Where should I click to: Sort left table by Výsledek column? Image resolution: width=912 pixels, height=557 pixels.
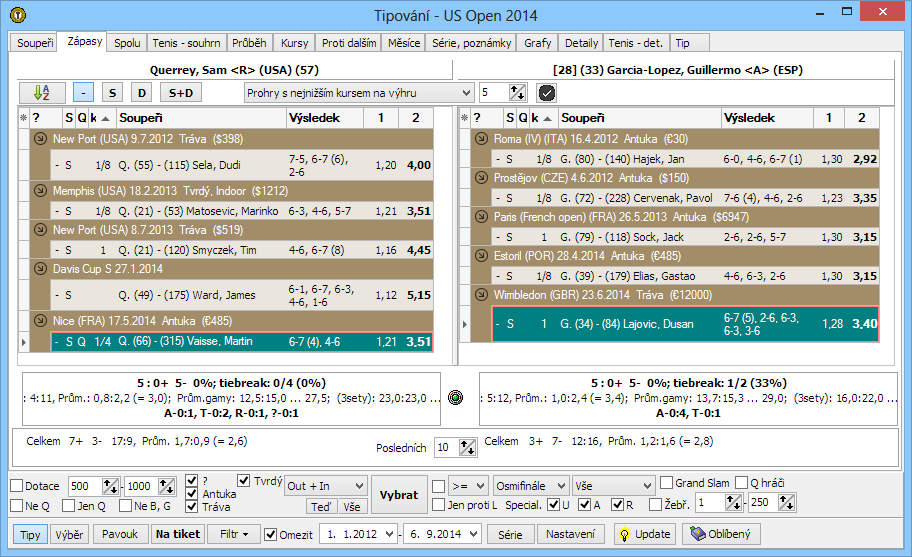click(x=325, y=117)
